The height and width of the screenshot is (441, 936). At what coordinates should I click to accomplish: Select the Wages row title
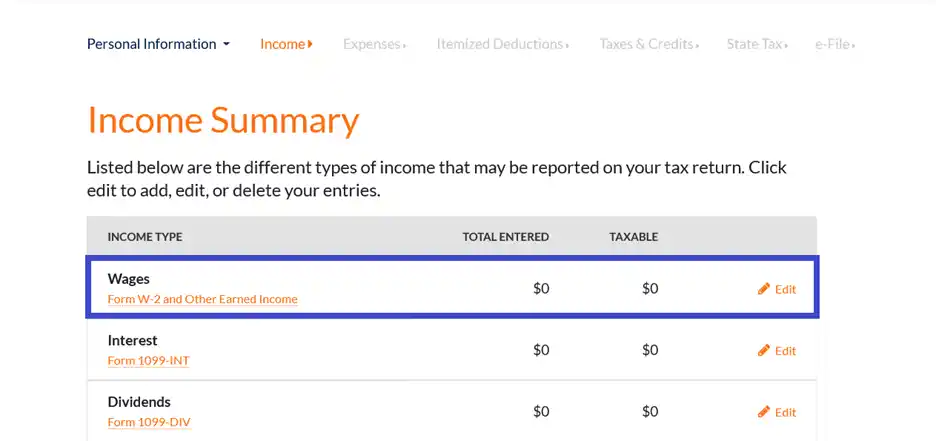click(129, 279)
